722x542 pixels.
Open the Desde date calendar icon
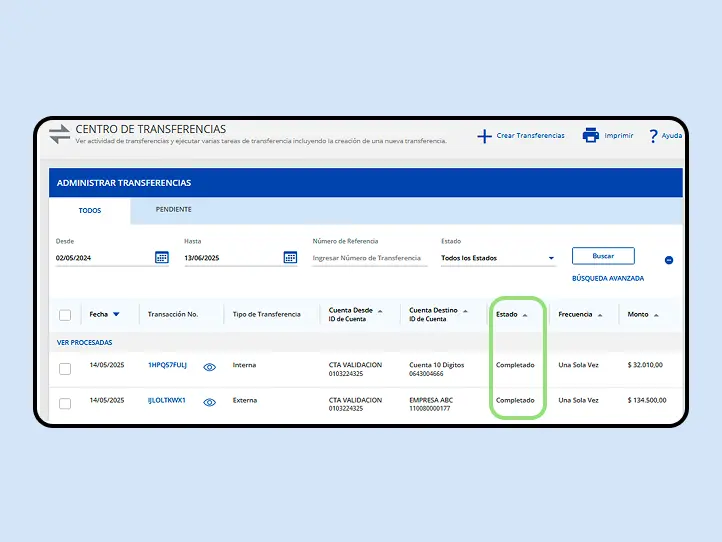tap(162, 257)
